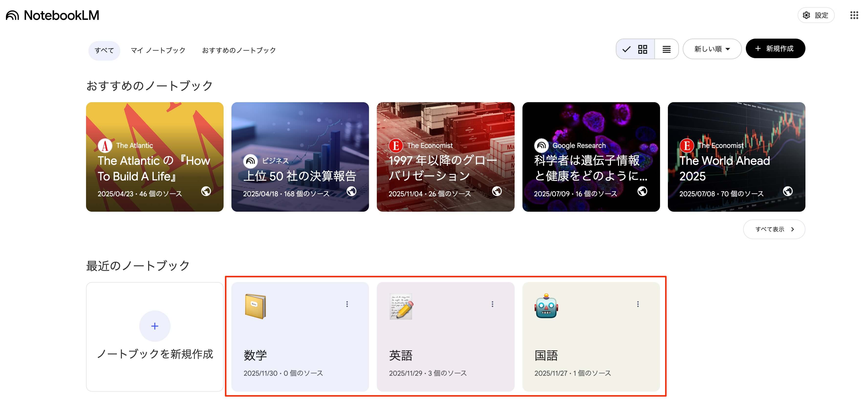Select the すべて filter chip
The image size is (868, 419).
(x=104, y=50)
